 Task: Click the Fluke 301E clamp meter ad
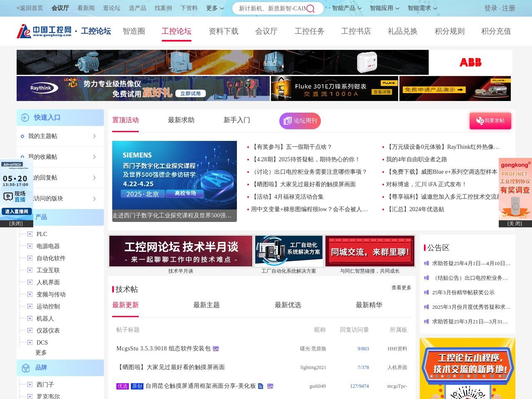click(x=335, y=89)
